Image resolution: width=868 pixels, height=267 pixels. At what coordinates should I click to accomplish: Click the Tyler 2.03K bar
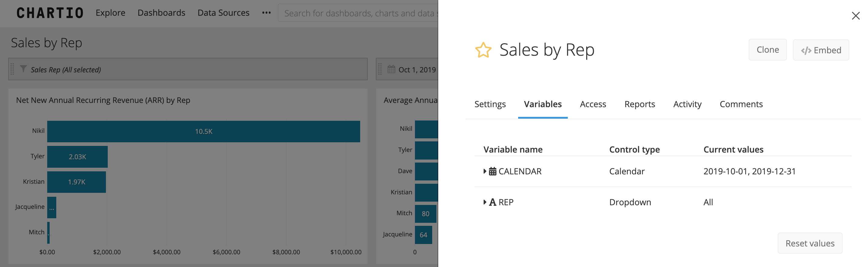(x=77, y=157)
